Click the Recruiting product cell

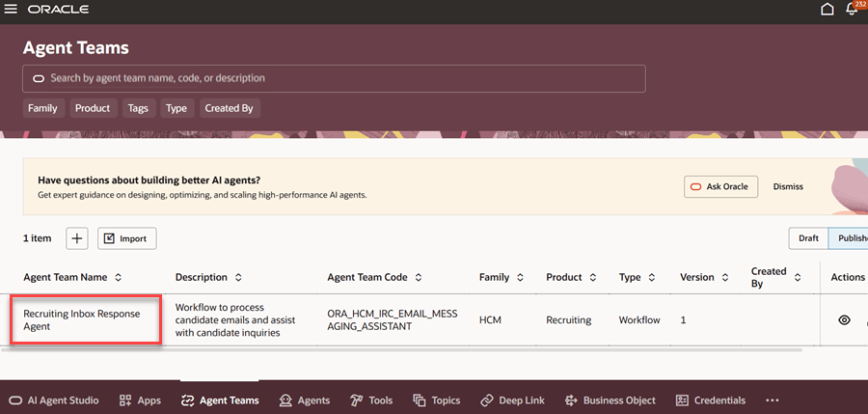(568, 319)
